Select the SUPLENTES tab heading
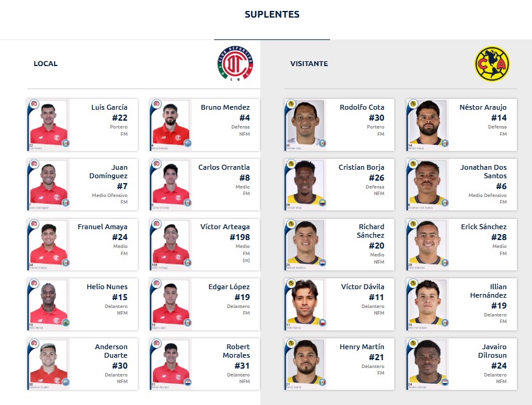The height and width of the screenshot is (405, 532). point(272,14)
